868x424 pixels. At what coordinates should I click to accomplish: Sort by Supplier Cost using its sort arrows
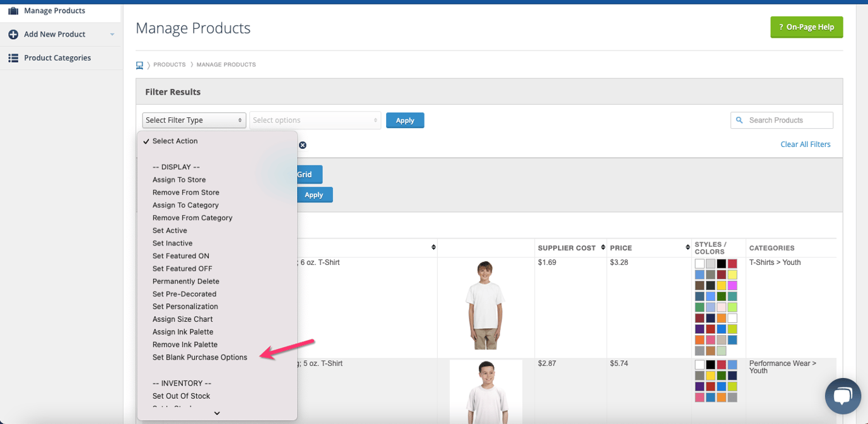pyautogui.click(x=603, y=247)
